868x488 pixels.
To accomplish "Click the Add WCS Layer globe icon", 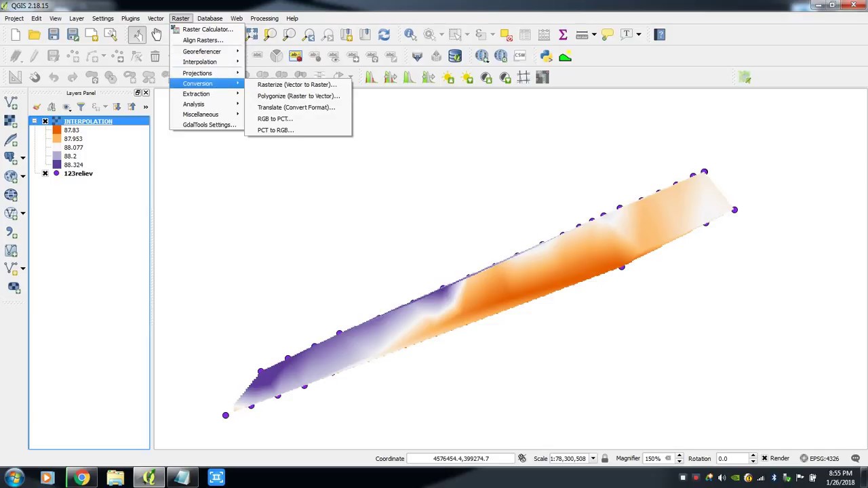I will point(10,195).
